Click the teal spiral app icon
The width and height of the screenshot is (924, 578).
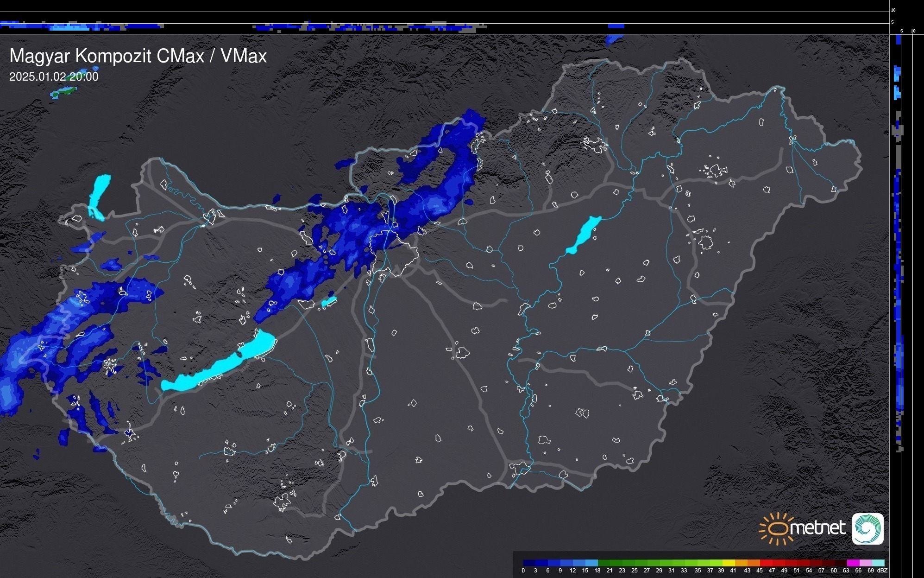[x=867, y=528]
